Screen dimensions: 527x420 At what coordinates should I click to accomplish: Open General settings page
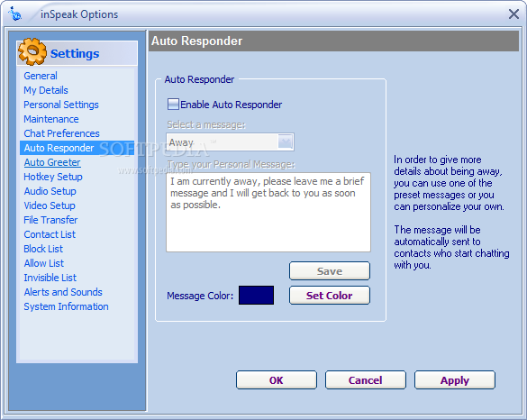(41, 76)
